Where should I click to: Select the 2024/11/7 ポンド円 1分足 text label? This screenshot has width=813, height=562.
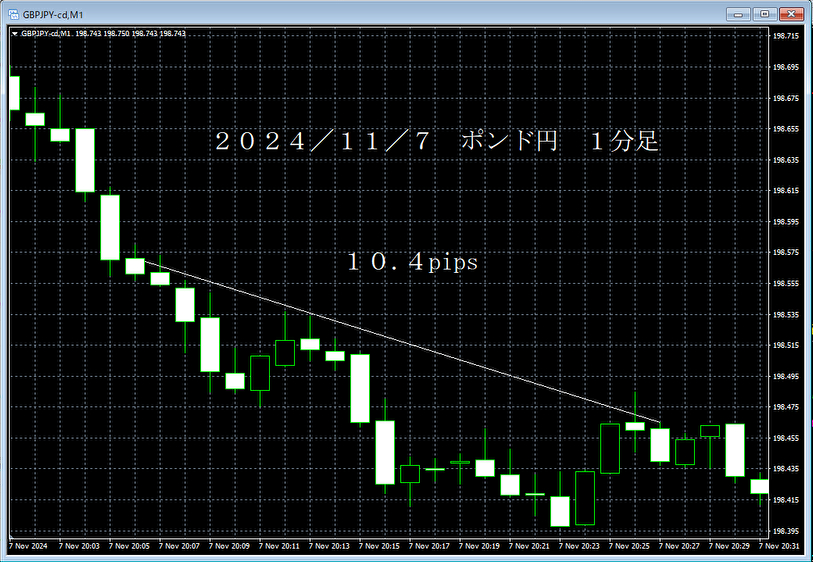[437, 141]
